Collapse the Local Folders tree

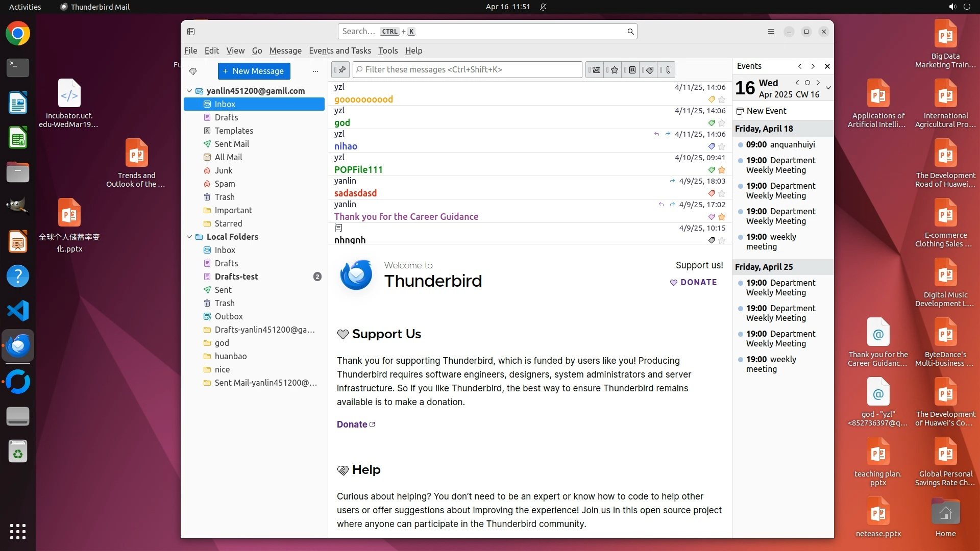coord(189,237)
